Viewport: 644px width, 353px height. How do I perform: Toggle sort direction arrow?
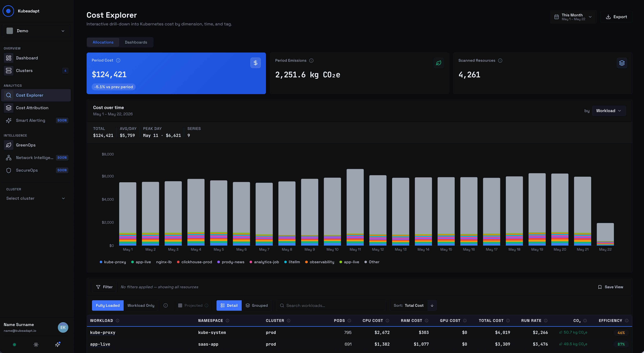432,306
